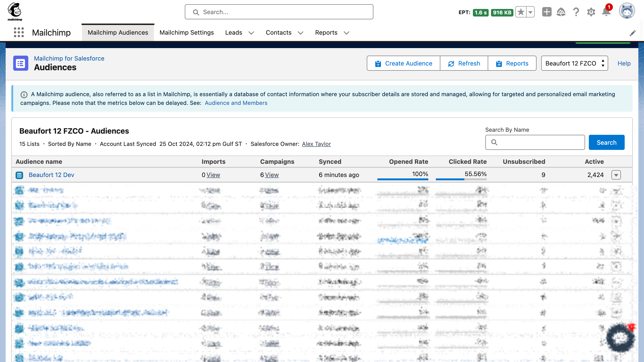Open the Beaufort 12 Dev audience

[51, 175]
